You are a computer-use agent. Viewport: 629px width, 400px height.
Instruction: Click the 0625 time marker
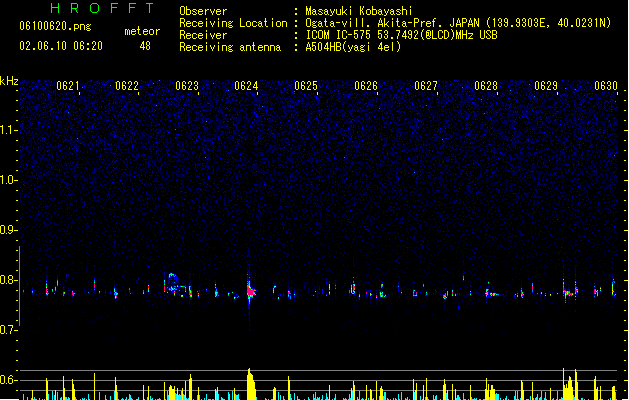tap(306, 86)
